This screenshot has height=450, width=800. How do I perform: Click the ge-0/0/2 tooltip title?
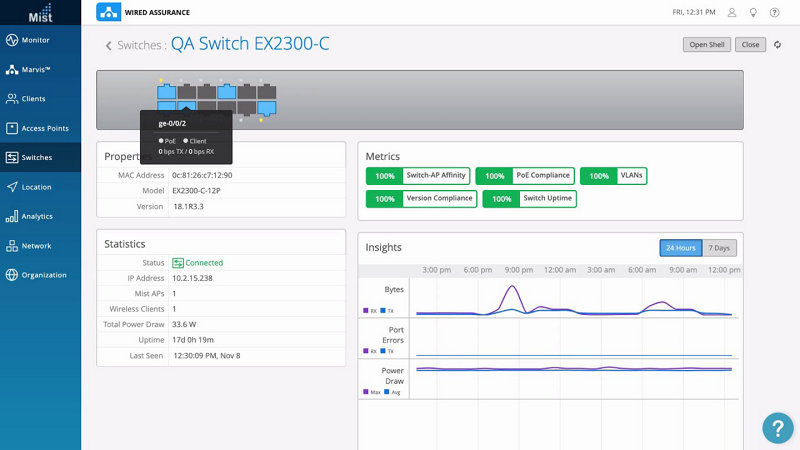(172, 123)
